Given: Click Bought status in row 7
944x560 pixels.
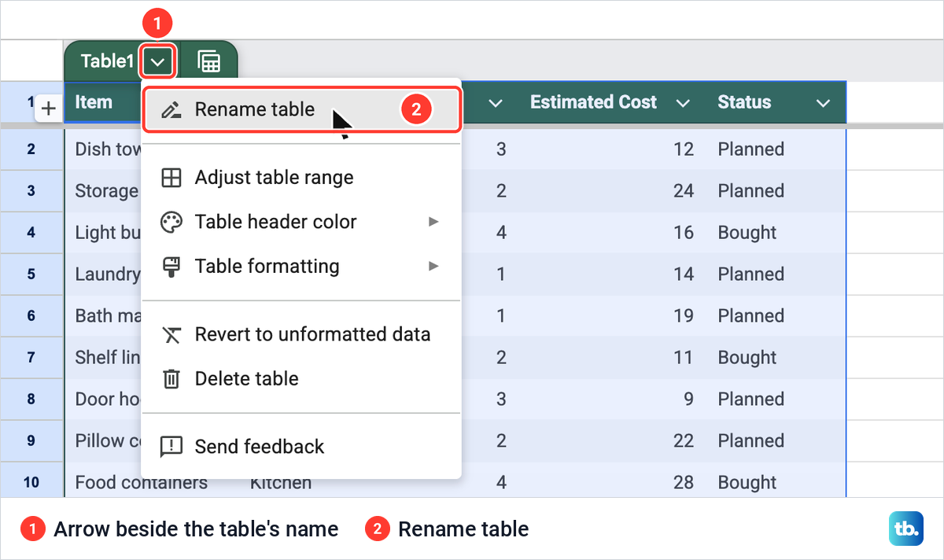Looking at the screenshot, I should click(747, 358).
